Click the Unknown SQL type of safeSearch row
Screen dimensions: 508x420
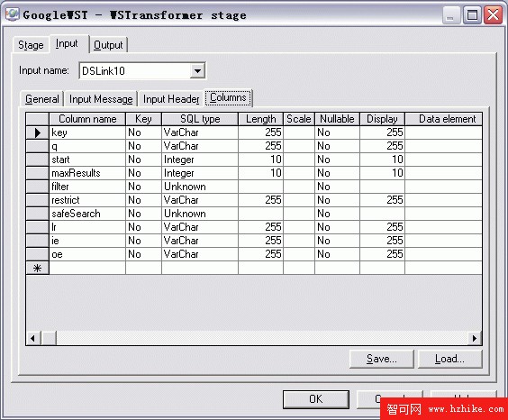pos(200,214)
